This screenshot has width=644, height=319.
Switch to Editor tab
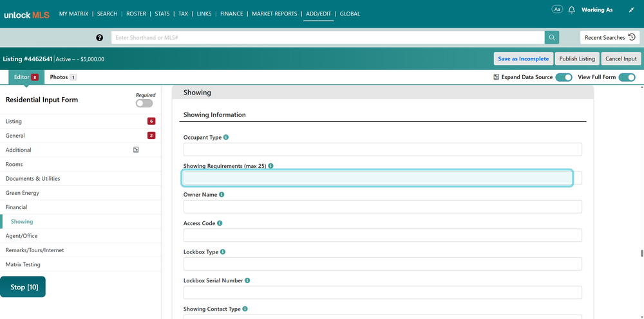26,77
